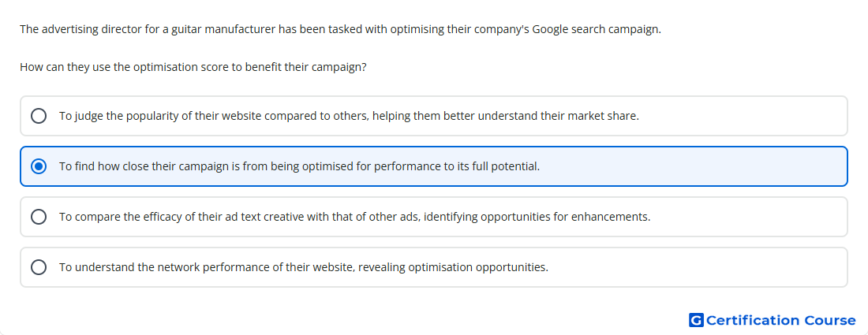
Task: Select the already-checked full potential radio button
Action: (x=39, y=166)
